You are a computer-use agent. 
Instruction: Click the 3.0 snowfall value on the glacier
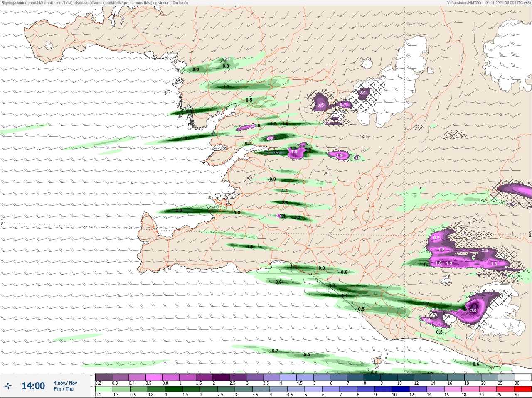pyautogui.click(x=473, y=310)
